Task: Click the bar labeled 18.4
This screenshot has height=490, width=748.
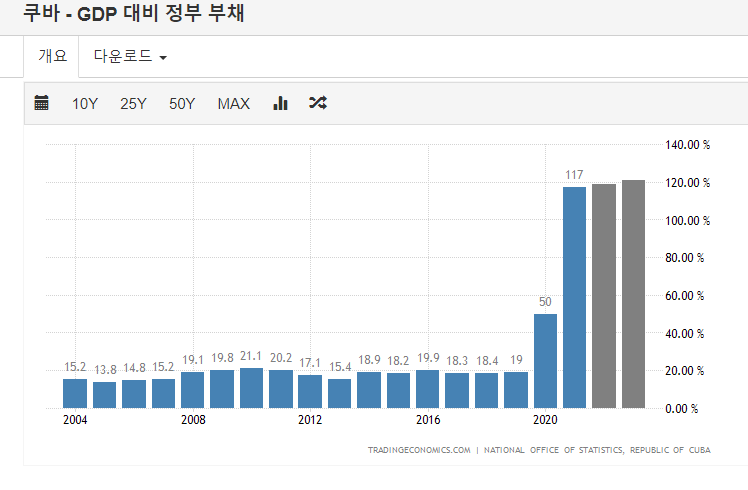Action: tap(487, 391)
